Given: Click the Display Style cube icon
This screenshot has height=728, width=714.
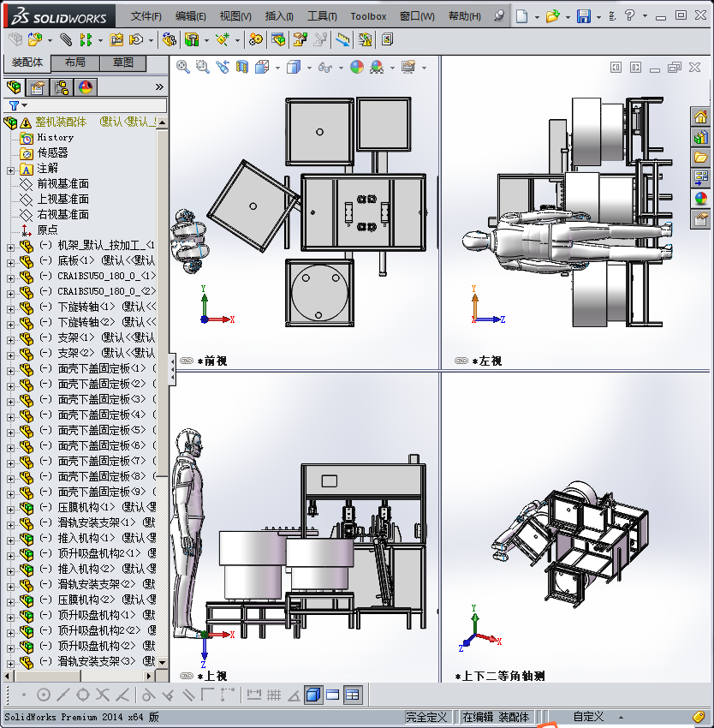Looking at the screenshot, I should [x=294, y=68].
